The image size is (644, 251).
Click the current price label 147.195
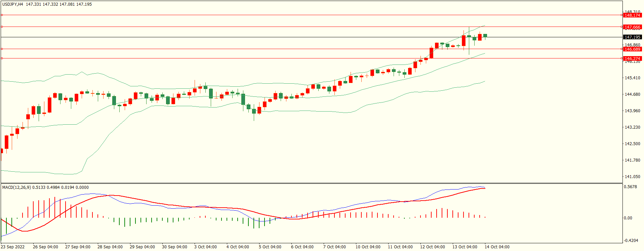coord(632,37)
